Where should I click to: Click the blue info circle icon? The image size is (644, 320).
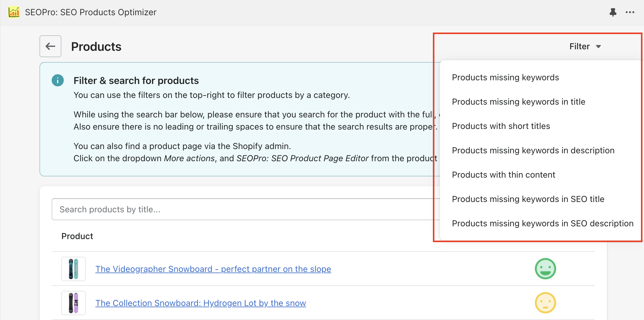(58, 81)
